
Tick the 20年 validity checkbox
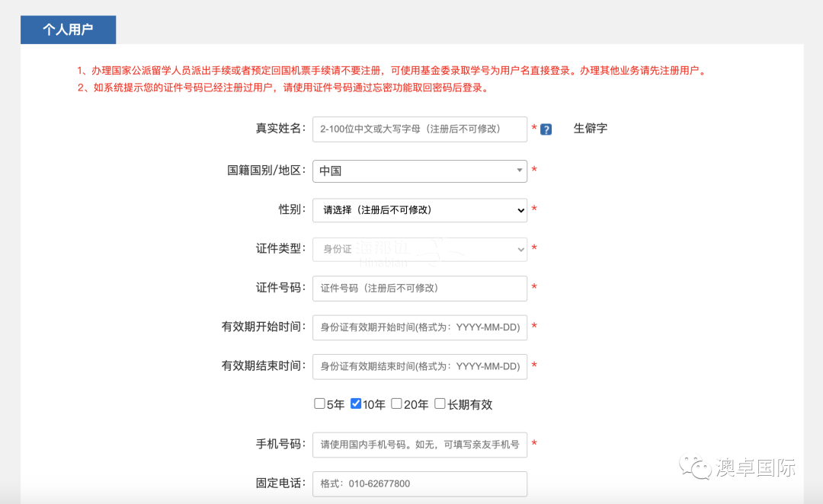pos(396,404)
